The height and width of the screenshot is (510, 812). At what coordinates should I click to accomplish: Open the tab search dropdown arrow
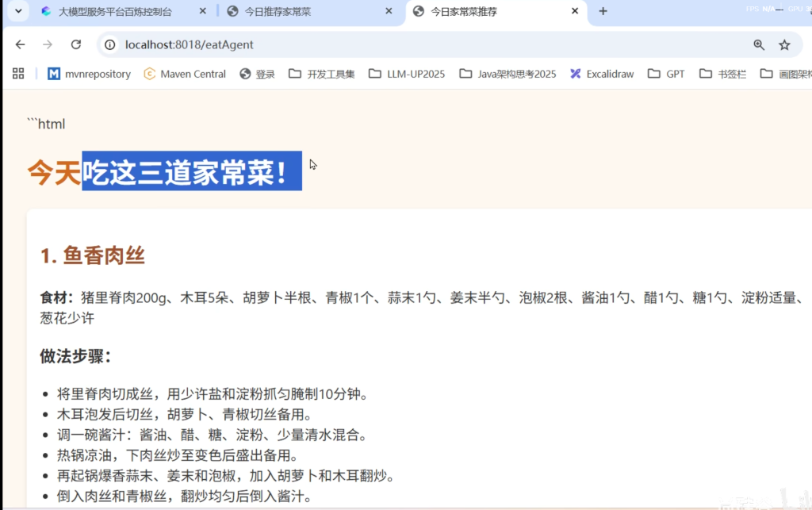(x=17, y=11)
